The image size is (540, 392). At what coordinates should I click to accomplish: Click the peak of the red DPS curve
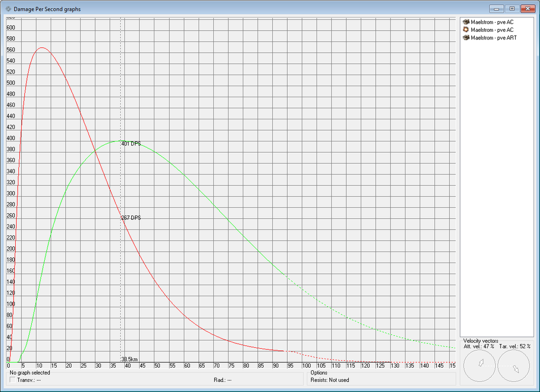(41, 48)
